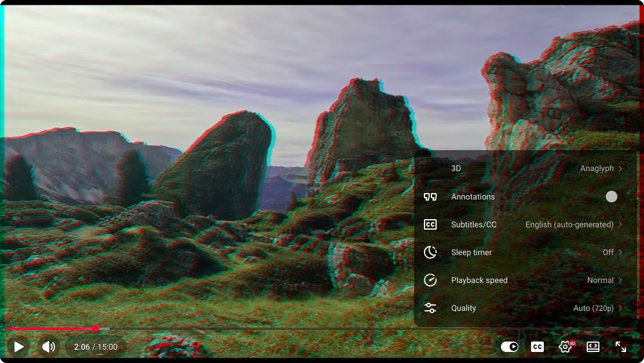Image resolution: width=644 pixels, height=363 pixels.
Task: Expand the English (auto-generated) subtitle options
Action: tap(573, 224)
